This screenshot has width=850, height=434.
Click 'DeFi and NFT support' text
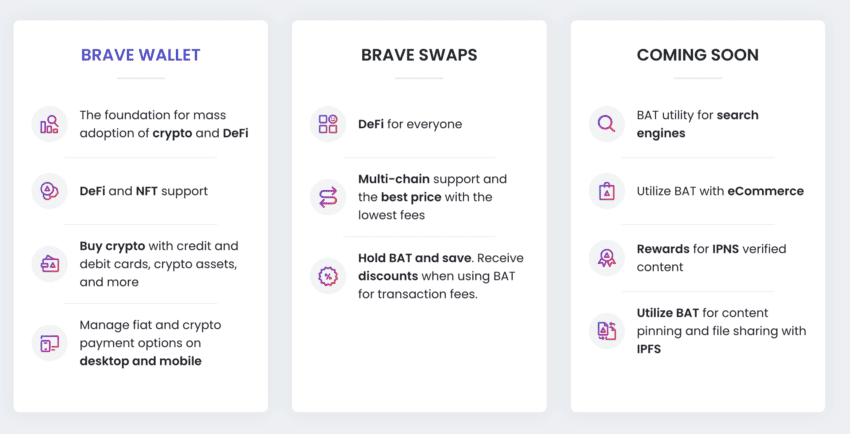143,191
